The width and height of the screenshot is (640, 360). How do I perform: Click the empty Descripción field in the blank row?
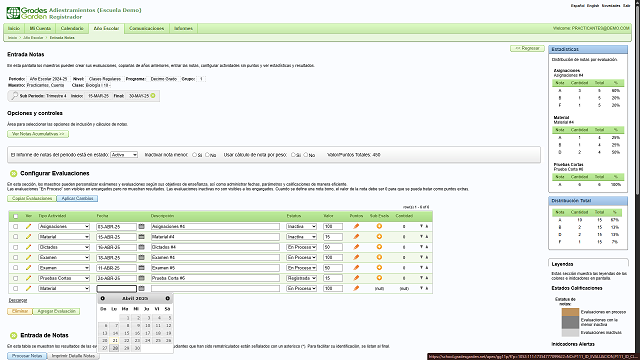[215, 288]
